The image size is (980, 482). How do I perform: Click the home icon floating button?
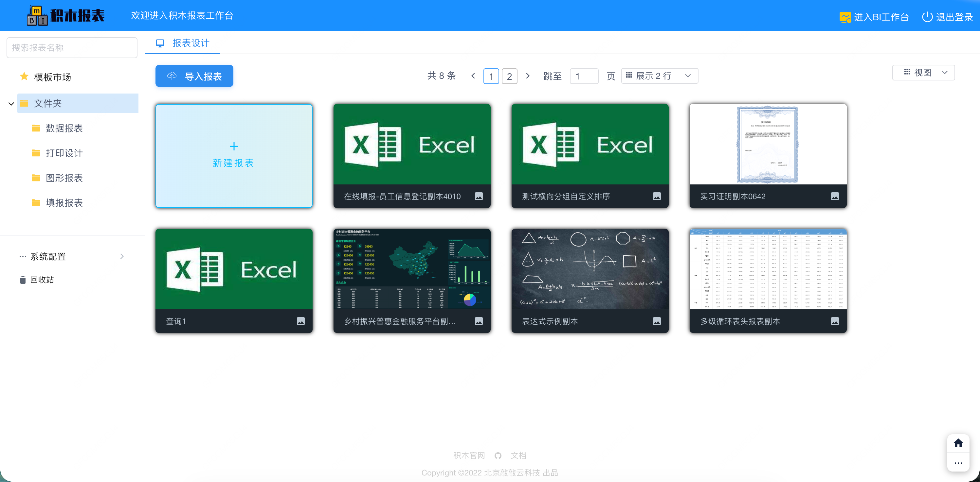[958, 443]
